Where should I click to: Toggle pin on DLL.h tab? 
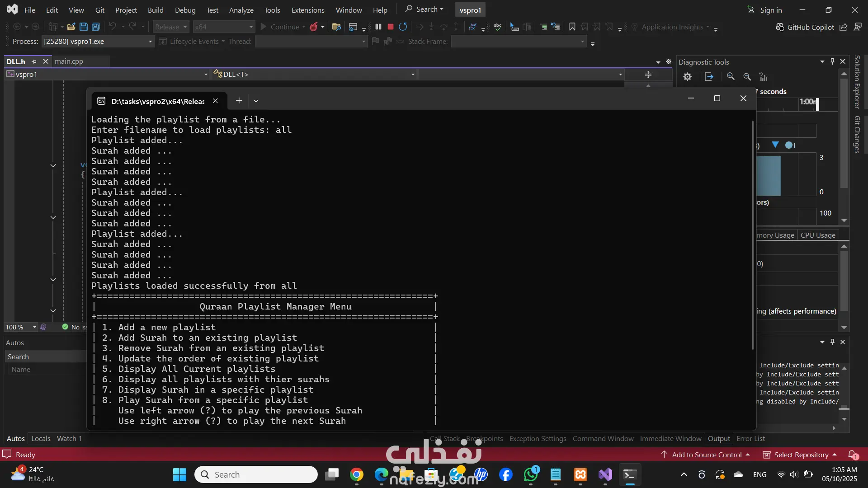click(34, 61)
